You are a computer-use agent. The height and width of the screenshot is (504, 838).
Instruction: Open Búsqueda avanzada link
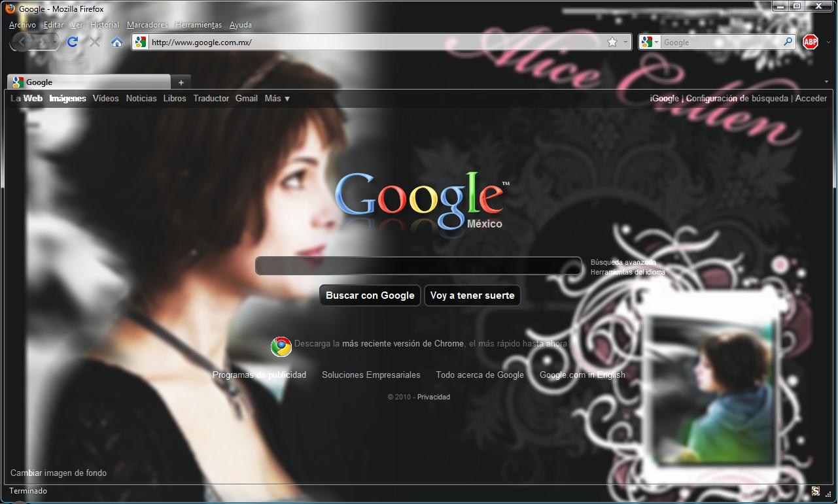(623, 262)
